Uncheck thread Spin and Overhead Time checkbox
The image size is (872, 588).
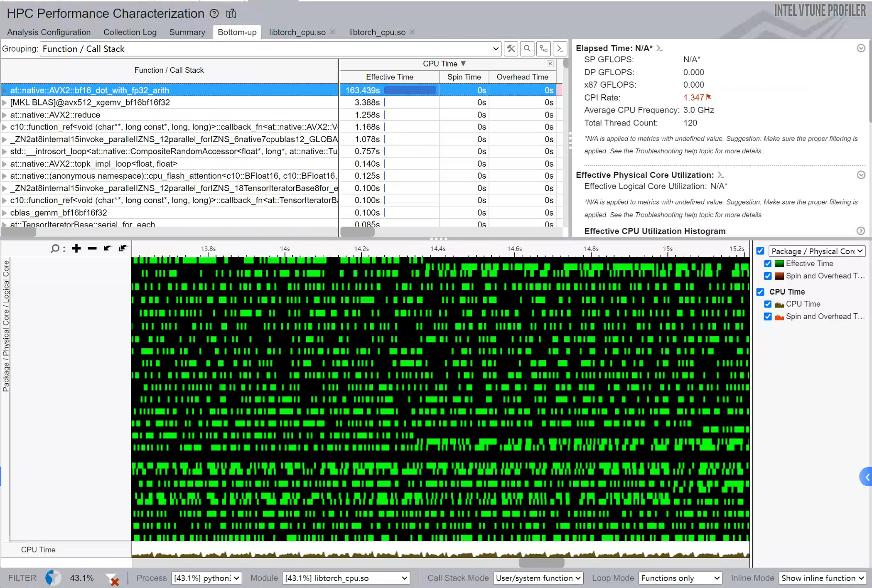coord(768,276)
